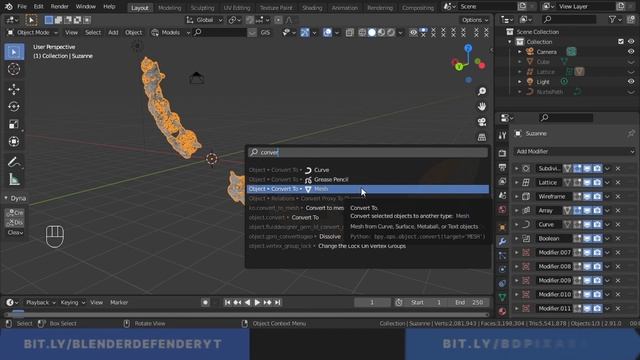The height and width of the screenshot is (360, 640).
Task: Toggle Subdivision modifier render camera icon
Action: pos(597,169)
